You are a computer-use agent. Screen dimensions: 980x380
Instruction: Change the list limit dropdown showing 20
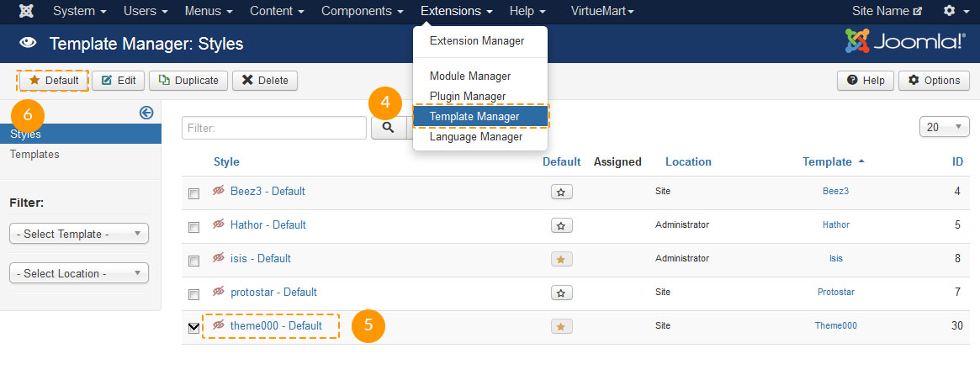tap(945, 127)
